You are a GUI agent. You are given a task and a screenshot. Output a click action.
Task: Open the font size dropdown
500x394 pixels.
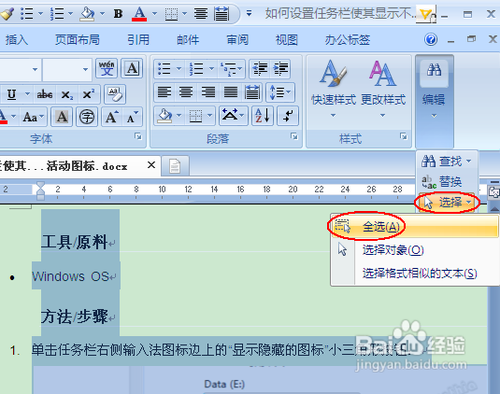pyautogui.click(x=85, y=69)
